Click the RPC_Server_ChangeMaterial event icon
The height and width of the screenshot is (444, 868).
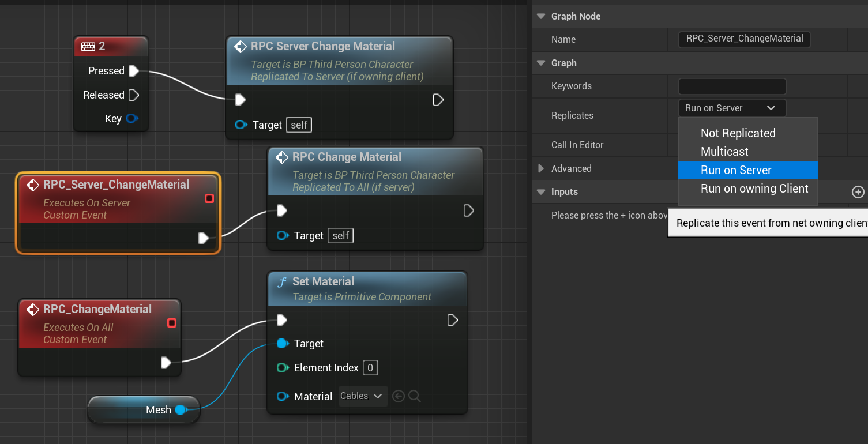pos(33,185)
